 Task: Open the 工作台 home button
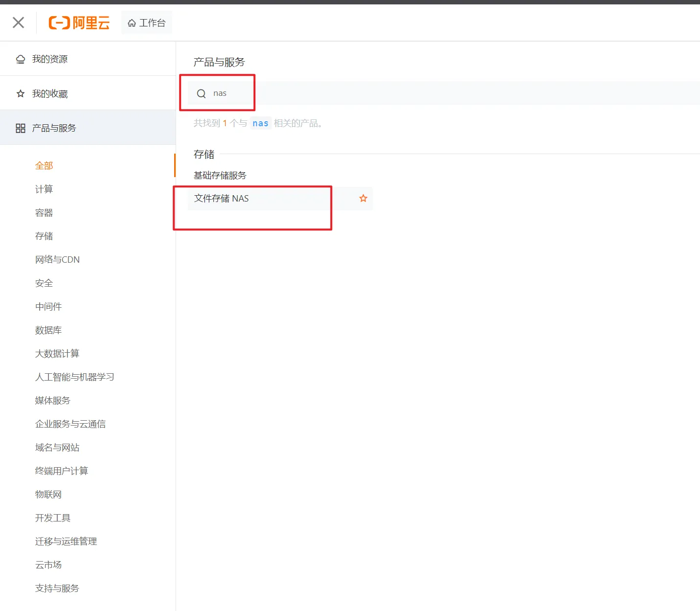click(x=147, y=23)
